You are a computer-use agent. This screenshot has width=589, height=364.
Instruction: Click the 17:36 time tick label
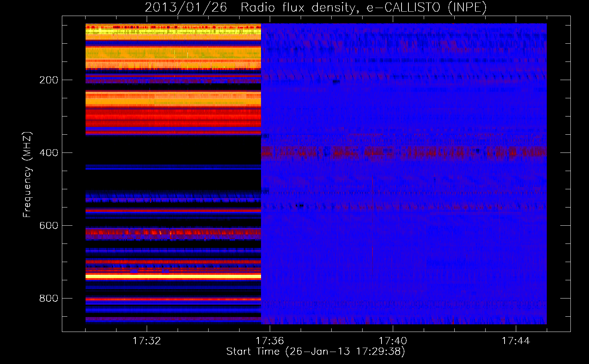270,341
